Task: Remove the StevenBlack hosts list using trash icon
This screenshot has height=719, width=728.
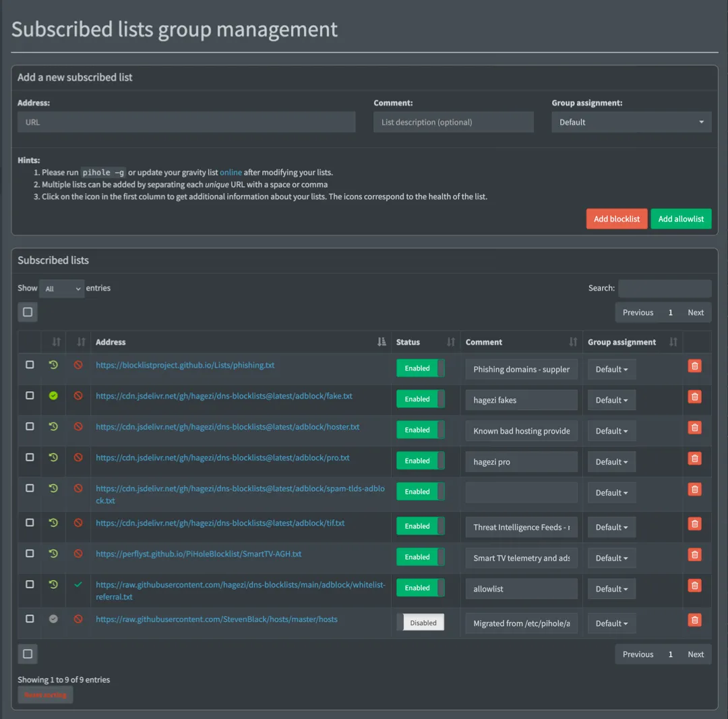Action: click(694, 620)
